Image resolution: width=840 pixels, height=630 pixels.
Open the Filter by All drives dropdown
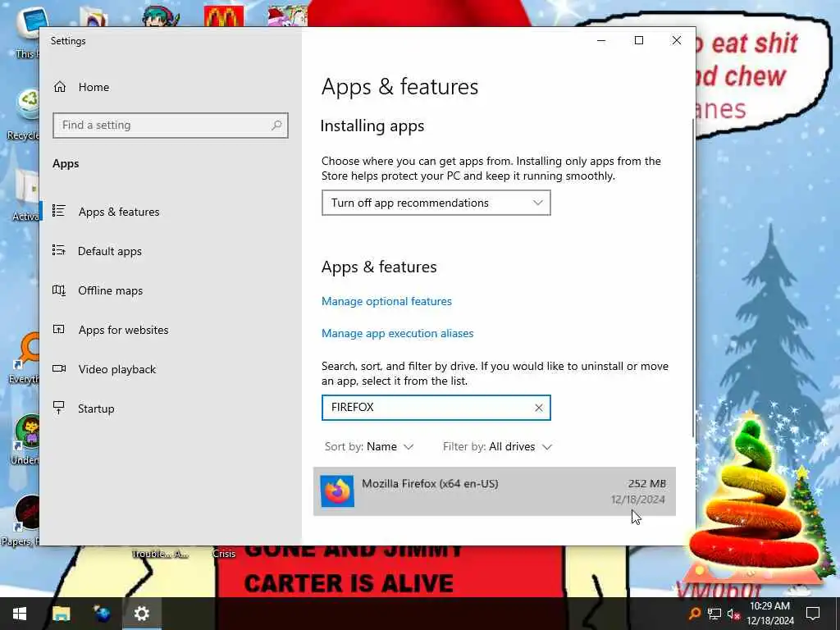click(498, 447)
